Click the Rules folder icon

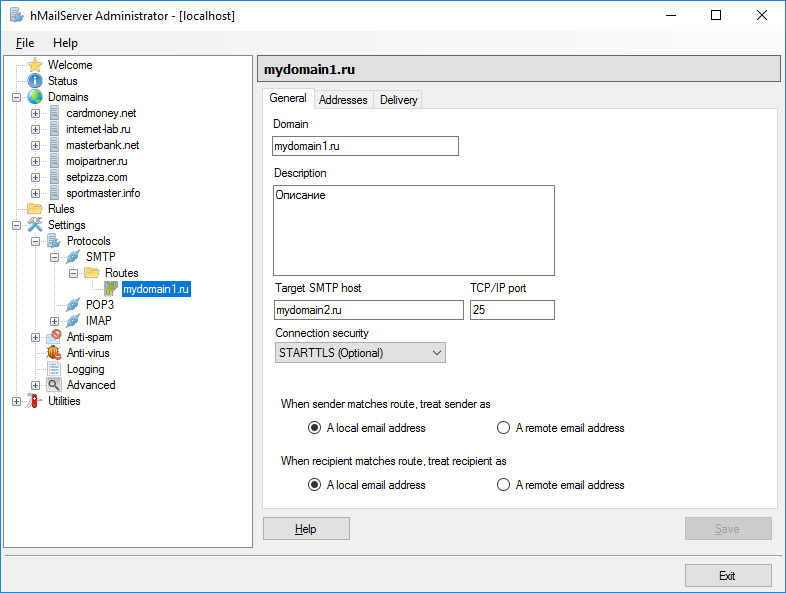pyautogui.click(x=35, y=209)
